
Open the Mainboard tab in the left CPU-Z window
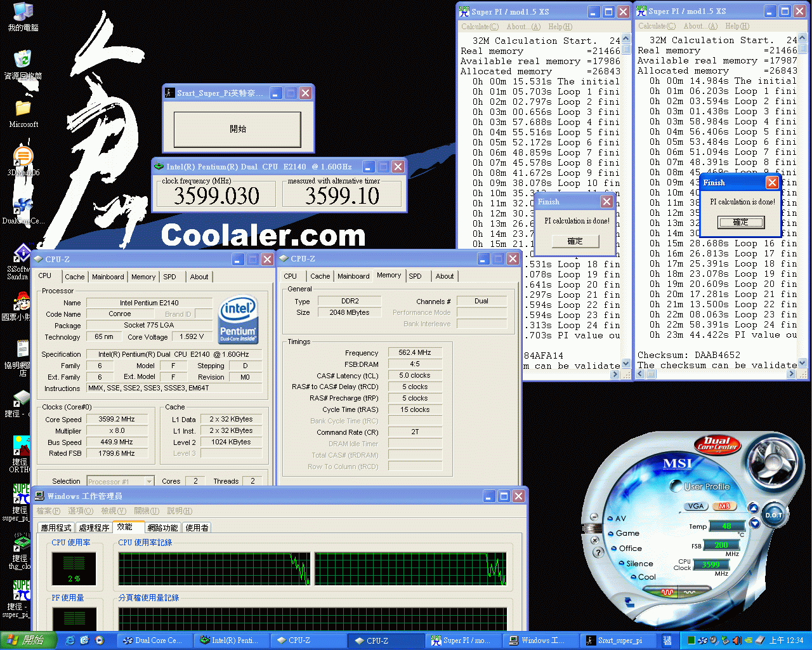108,277
